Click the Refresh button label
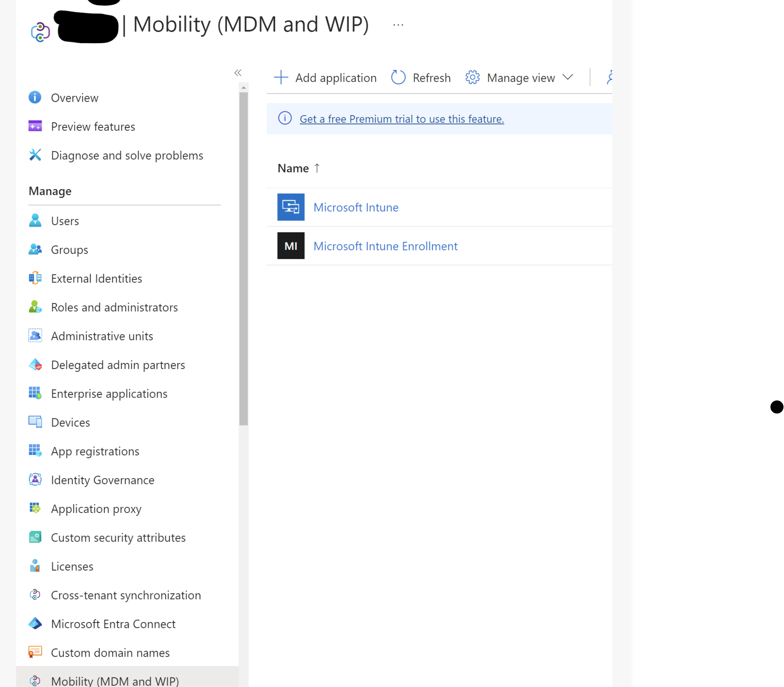The width and height of the screenshot is (784, 687). [431, 77]
